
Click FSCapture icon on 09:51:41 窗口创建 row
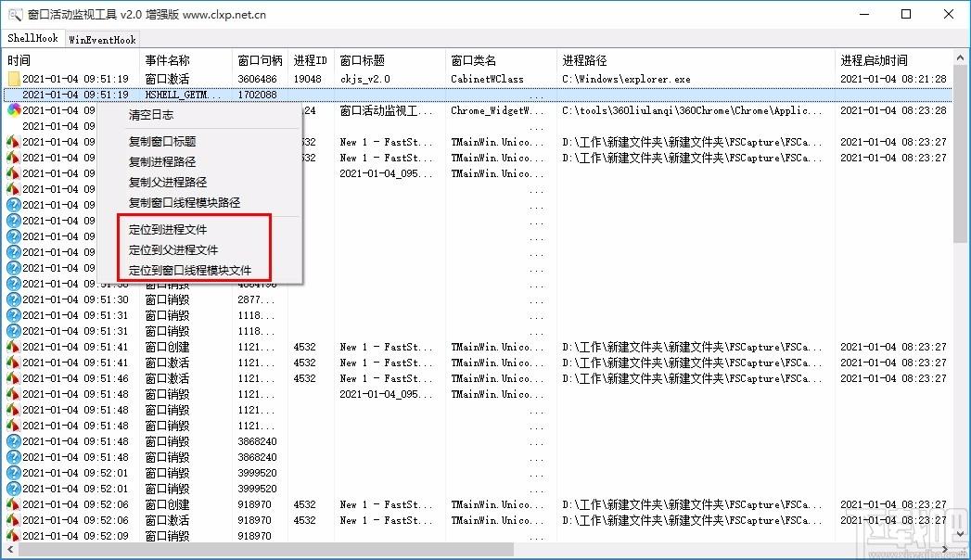14,347
